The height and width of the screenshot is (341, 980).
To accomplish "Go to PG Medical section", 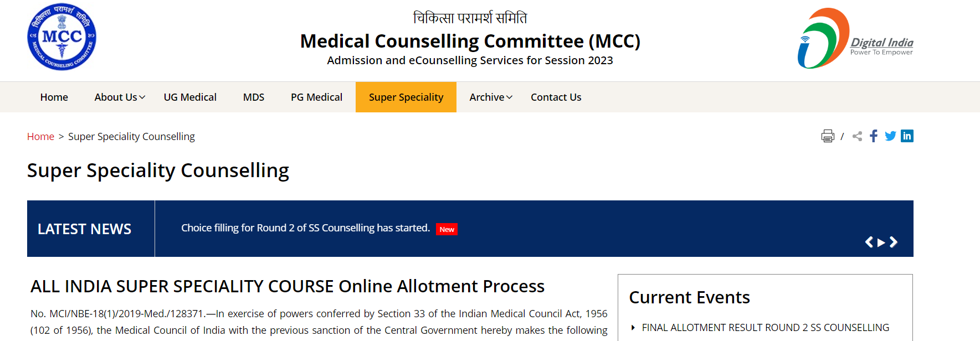I will [316, 97].
